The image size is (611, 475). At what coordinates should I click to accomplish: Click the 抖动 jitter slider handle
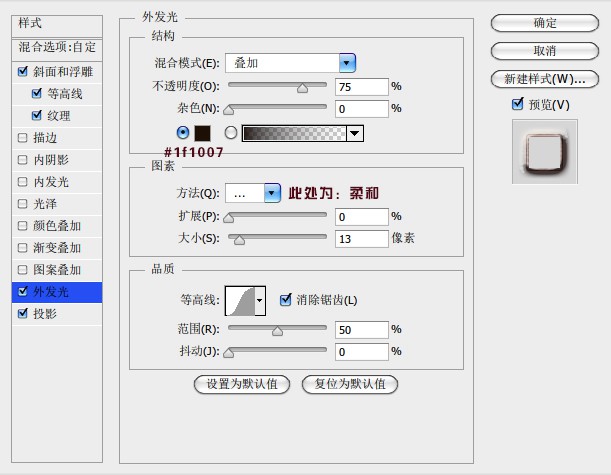229,353
